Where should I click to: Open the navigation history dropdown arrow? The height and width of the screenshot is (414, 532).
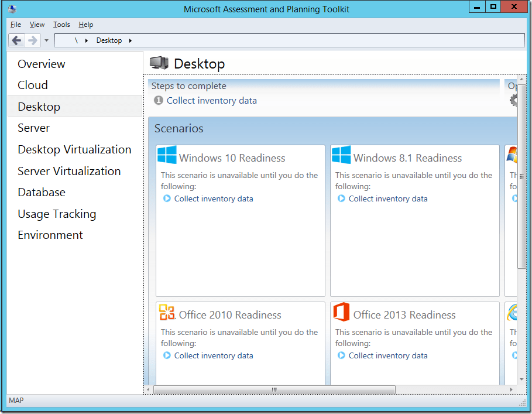[x=46, y=40]
